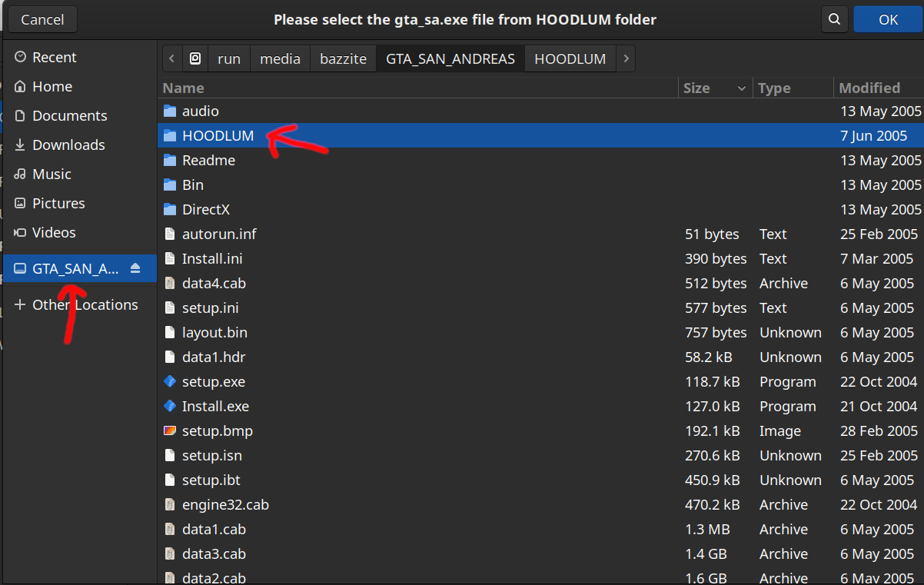
Task: Click the layout.bin file icon
Action: 170,333
